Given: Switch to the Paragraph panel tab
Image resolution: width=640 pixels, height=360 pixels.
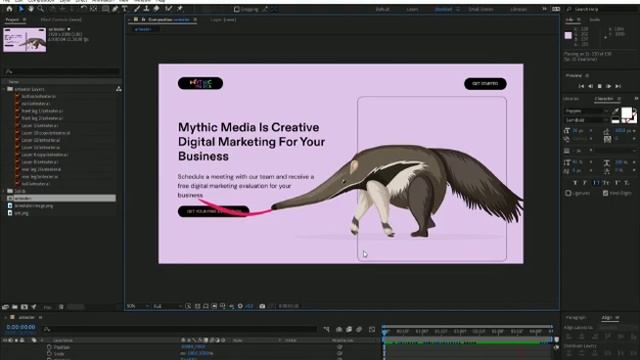Looking at the screenshot, I should click(x=576, y=317).
